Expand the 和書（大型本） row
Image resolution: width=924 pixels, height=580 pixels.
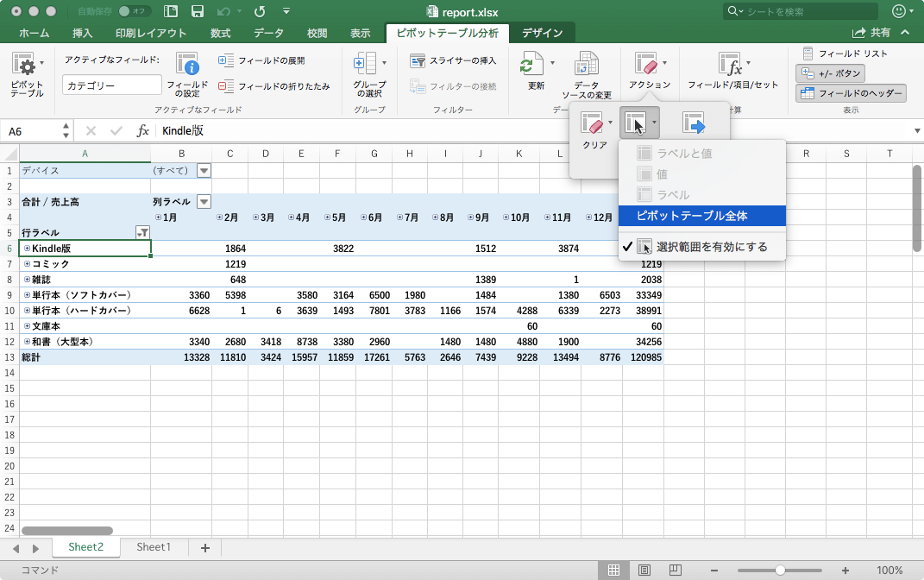27,342
